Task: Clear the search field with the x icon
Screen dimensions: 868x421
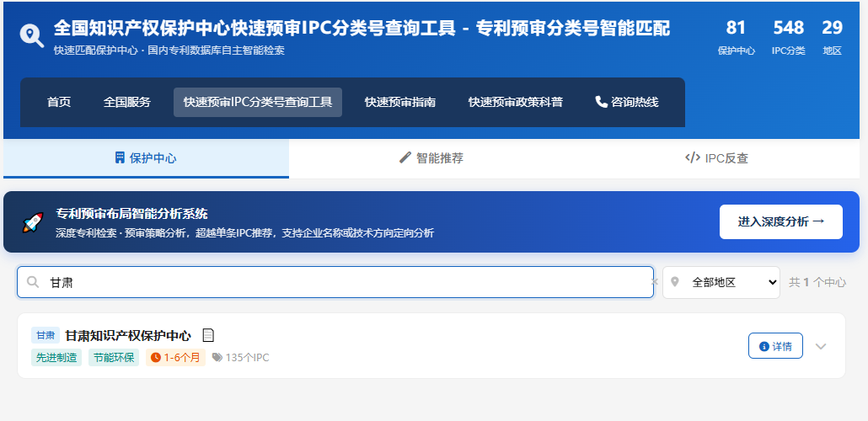Action: [654, 282]
